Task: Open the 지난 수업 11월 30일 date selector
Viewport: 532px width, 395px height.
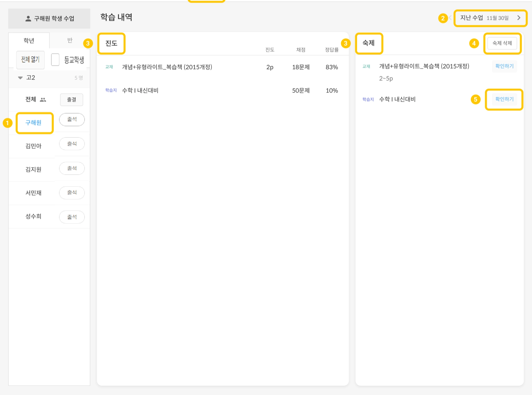Action: pyautogui.click(x=484, y=18)
